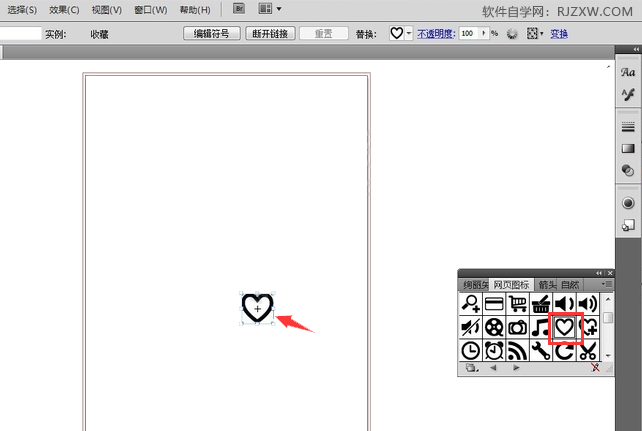This screenshot has height=431, width=642.
Task: Select the music note symbol
Action: (x=541, y=327)
